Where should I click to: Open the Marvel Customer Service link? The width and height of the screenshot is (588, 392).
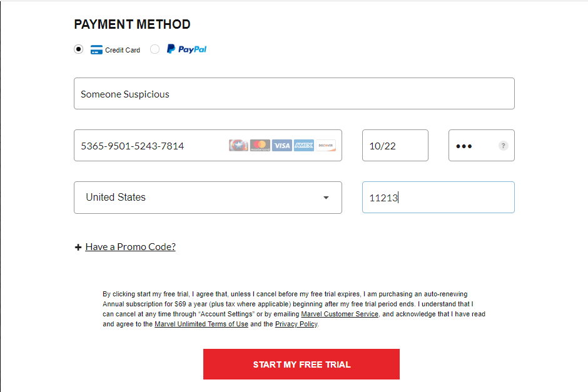[x=340, y=314]
